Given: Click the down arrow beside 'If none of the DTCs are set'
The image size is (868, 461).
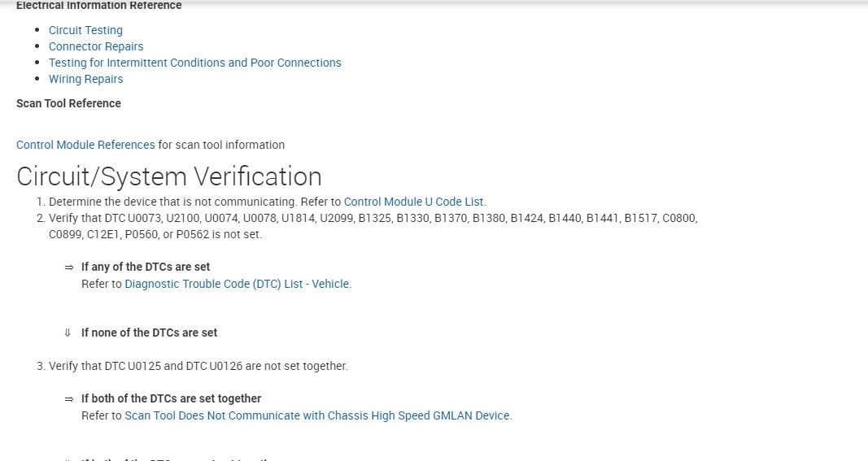Looking at the screenshot, I should click(68, 333).
